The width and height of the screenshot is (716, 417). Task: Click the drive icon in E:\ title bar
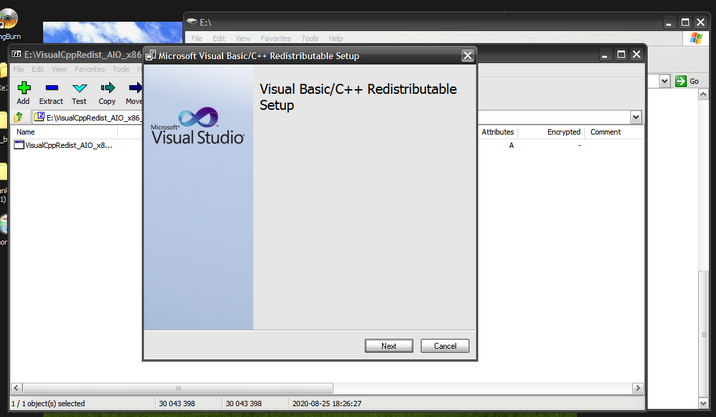192,22
